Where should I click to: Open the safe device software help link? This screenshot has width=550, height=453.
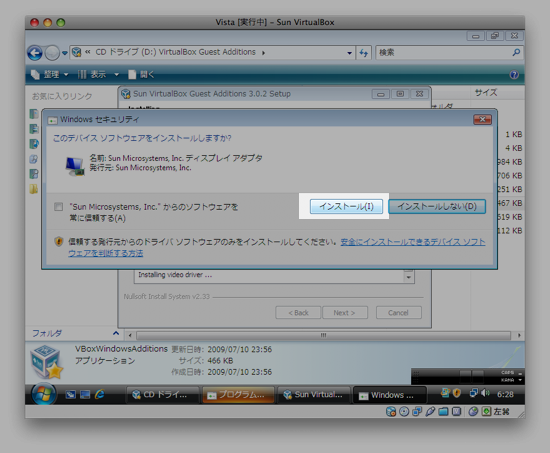[277, 247]
